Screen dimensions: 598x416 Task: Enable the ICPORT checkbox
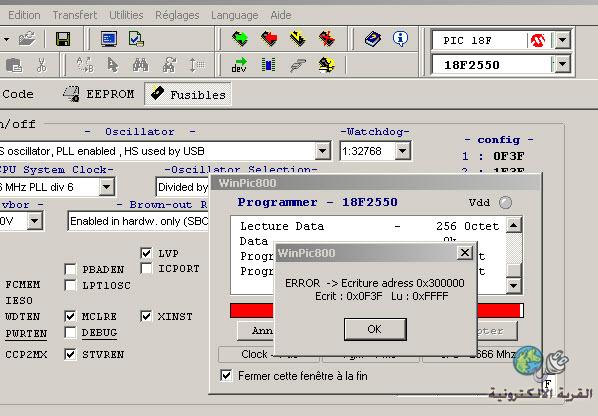click(146, 268)
